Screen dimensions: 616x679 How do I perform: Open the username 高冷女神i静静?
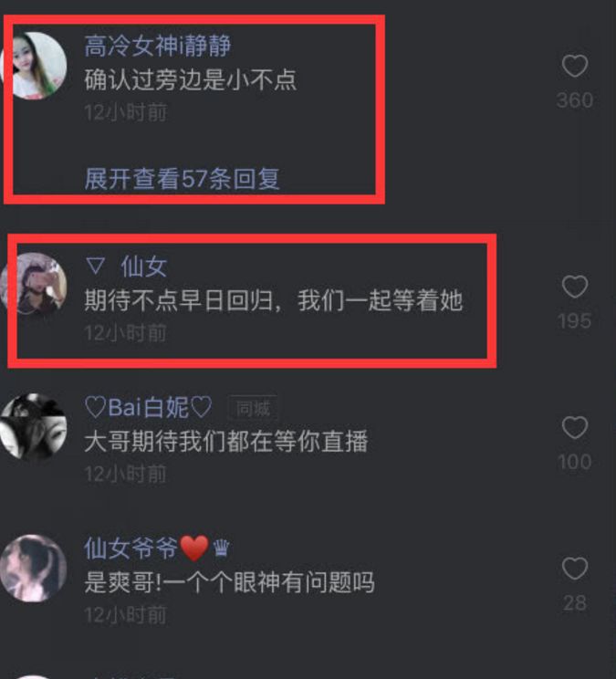click(x=158, y=46)
